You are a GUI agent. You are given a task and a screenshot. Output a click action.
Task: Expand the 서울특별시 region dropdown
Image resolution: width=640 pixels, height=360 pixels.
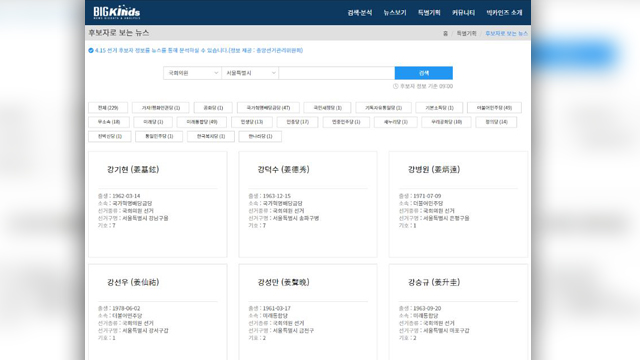[250, 73]
